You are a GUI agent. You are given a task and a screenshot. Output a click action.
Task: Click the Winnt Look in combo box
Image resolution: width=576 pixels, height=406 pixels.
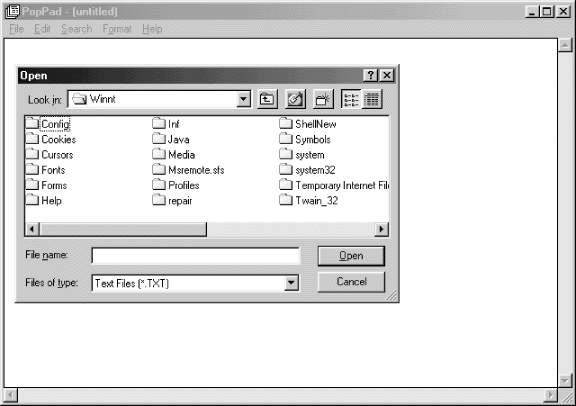click(x=159, y=99)
